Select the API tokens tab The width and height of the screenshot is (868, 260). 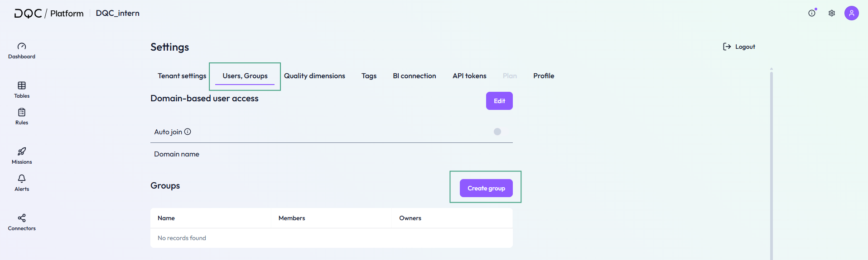tap(469, 76)
